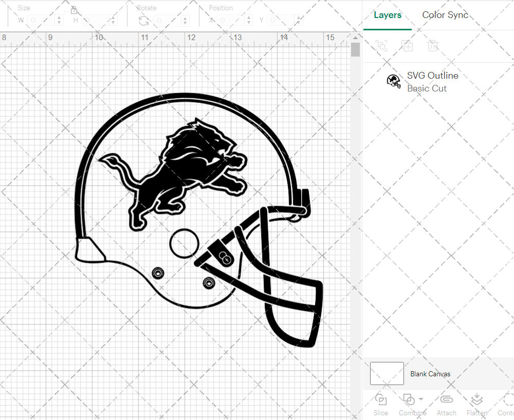Click the upper stepper of the W size field
The width and height of the screenshot is (514, 420).
tap(60, 17)
